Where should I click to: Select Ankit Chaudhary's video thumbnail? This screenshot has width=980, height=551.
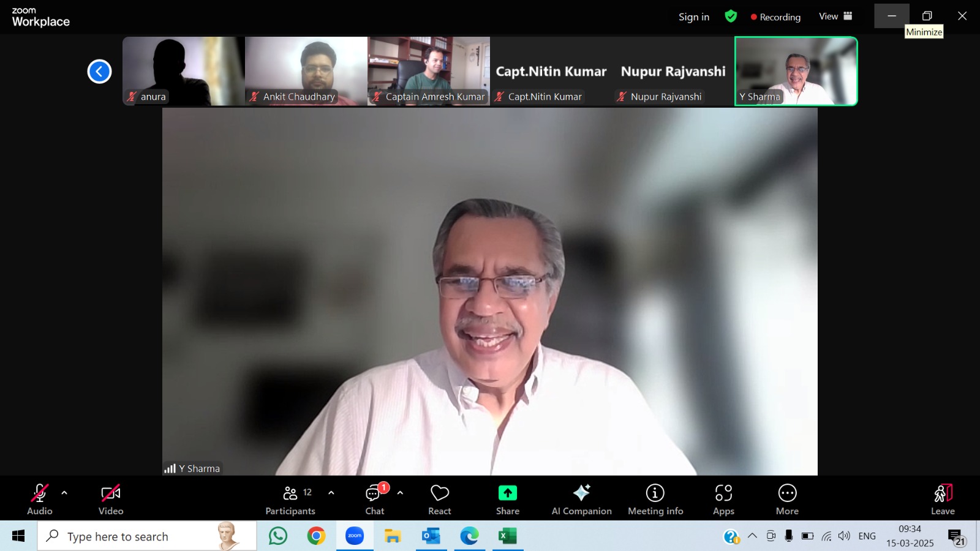point(306,70)
